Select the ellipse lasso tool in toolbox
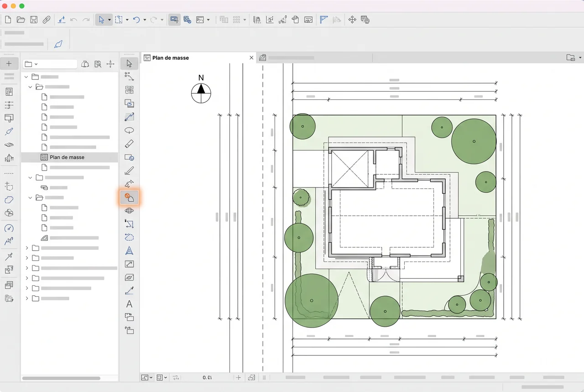584x392 pixels. point(129,131)
